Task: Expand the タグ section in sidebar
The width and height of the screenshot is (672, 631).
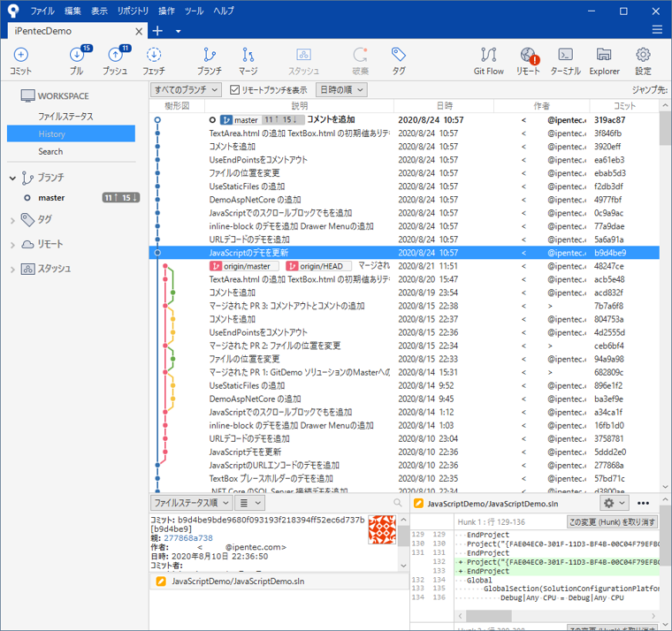Action: coord(13,220)
